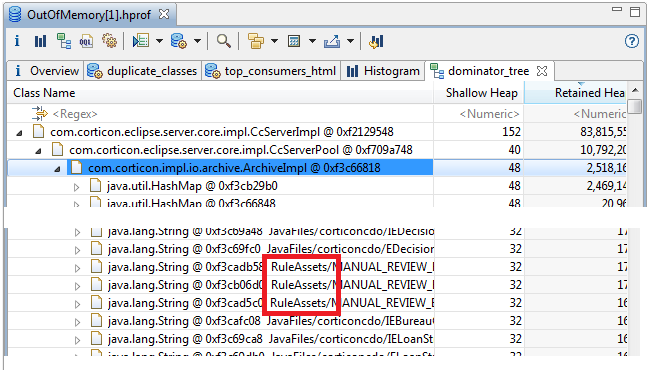Open the dominator tree toolbar icon
This screenshot has height=372, width=649.
pyautogui.click(x=64, y=41)
